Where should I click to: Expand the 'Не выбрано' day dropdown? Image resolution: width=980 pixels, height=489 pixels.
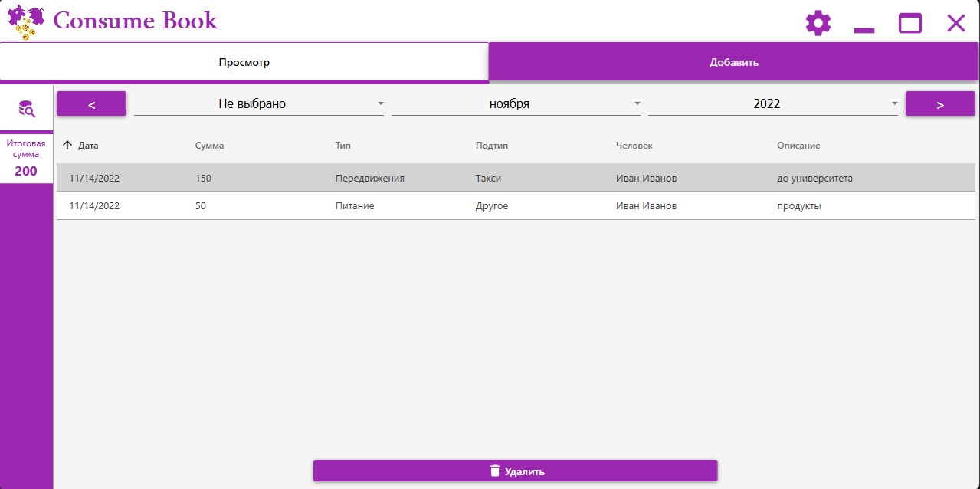pyautogui.click(x=258, y=104)
